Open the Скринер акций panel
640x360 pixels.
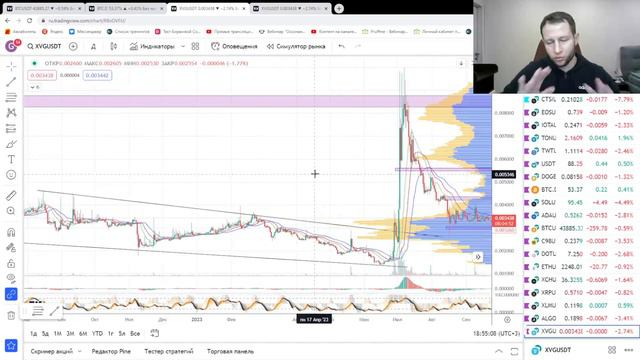point(51,351)
